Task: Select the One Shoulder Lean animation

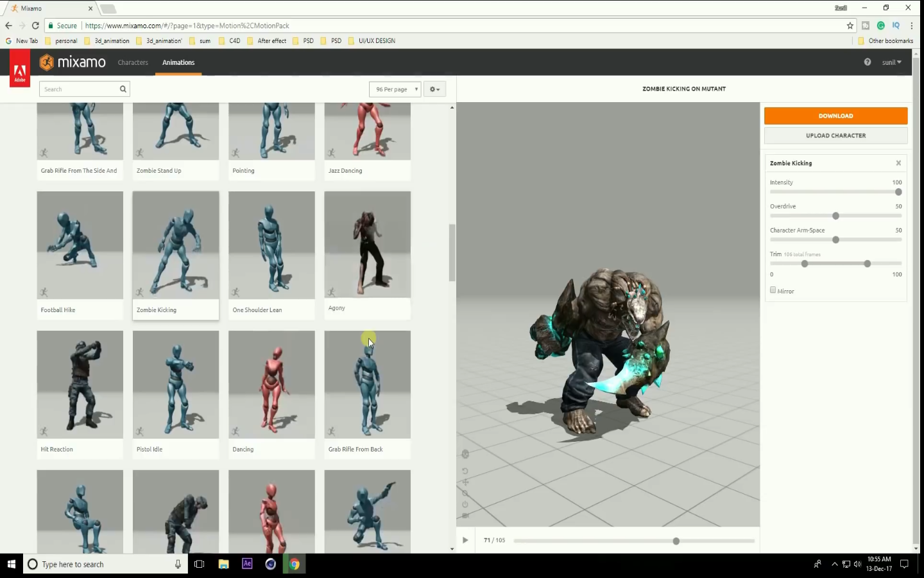Action: click(x=271, y=255)
